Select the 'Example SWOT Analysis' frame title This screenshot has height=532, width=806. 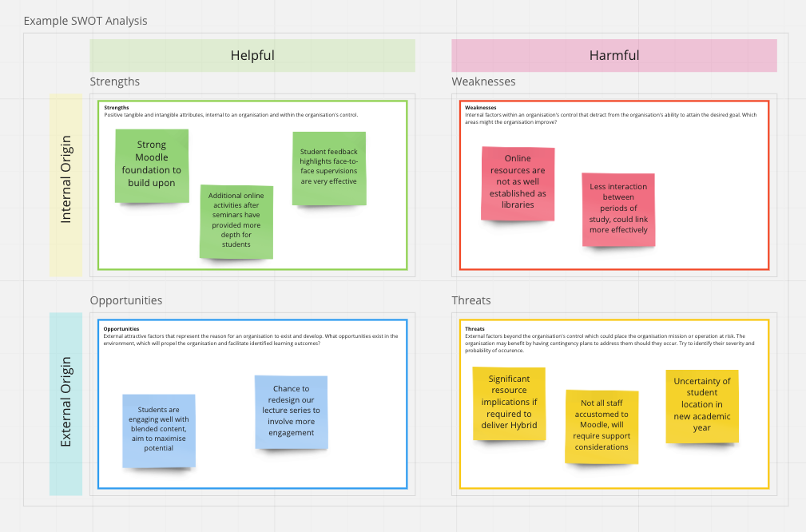[x=85, y=21]
